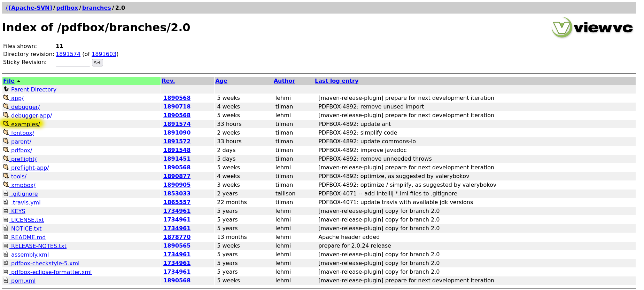
Task: Open revision 1865557 for .travis.yml
Action: pyautogui.click(x=177, y=202)
